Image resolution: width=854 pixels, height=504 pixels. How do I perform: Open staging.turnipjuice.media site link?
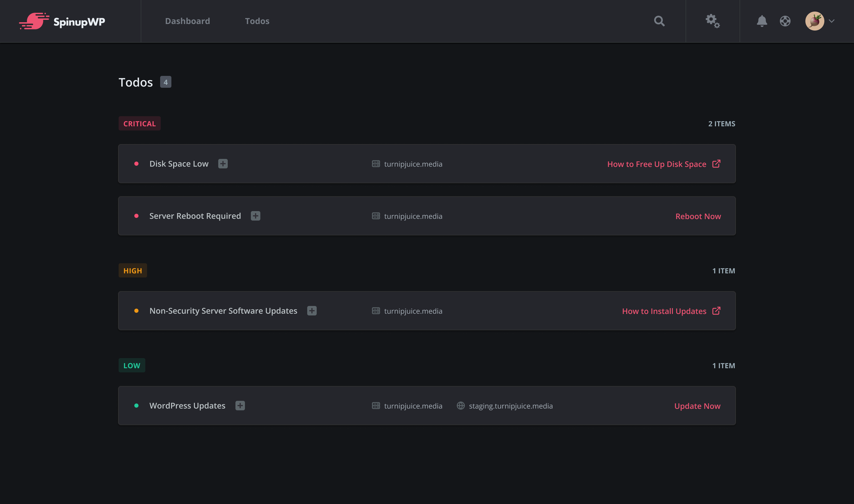tap(511, 406)
